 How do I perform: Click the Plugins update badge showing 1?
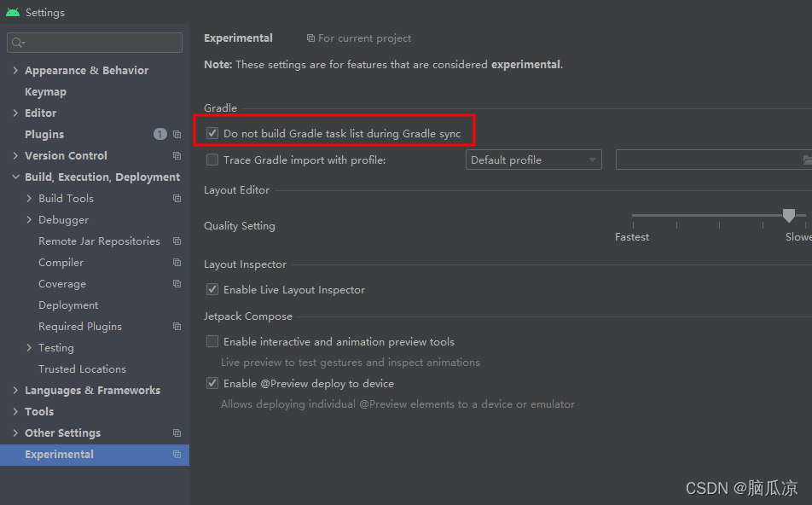160,134
